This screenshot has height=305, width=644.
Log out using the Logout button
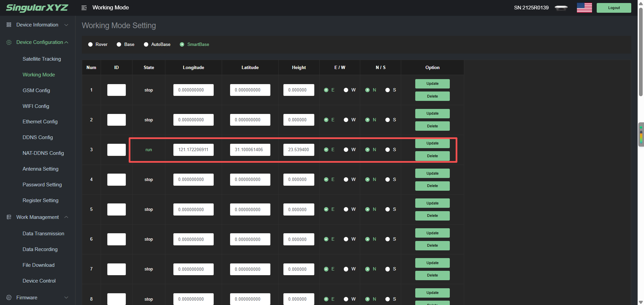[x=614, y=8]
